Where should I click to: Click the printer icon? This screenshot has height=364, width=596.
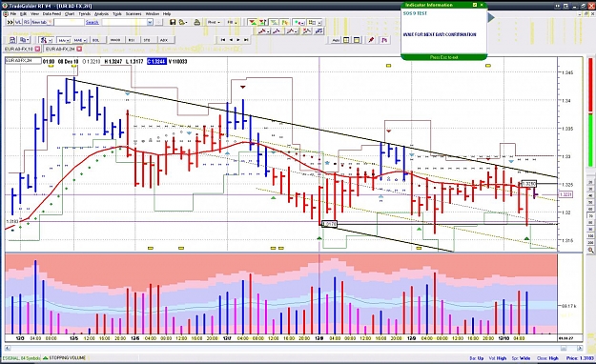click(x=196, y=22)
